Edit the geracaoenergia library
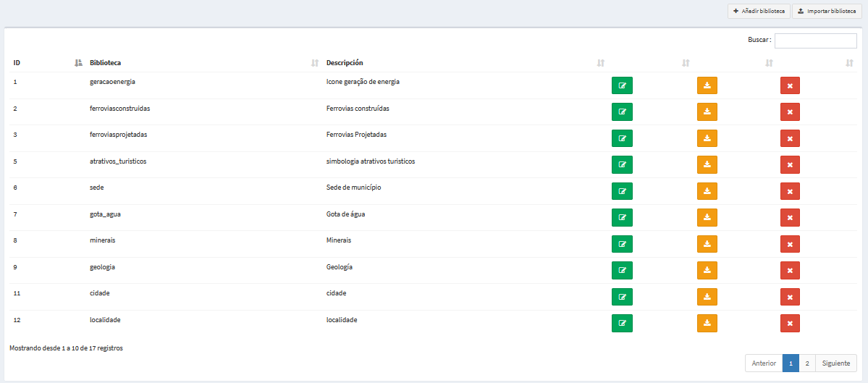 [x=622, y=85]
